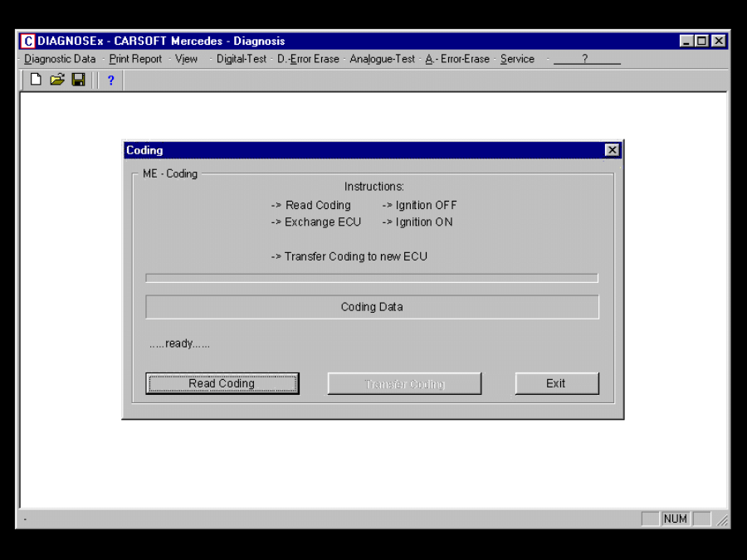Open the D.-Error Erase menu
747x560 pixels.
click(308, 59)
